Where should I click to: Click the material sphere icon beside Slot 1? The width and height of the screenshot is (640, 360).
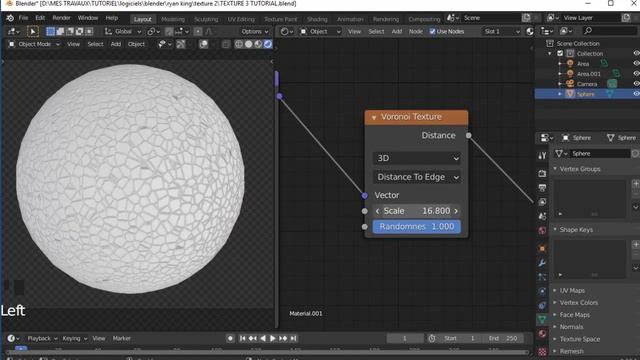[529, 31]
